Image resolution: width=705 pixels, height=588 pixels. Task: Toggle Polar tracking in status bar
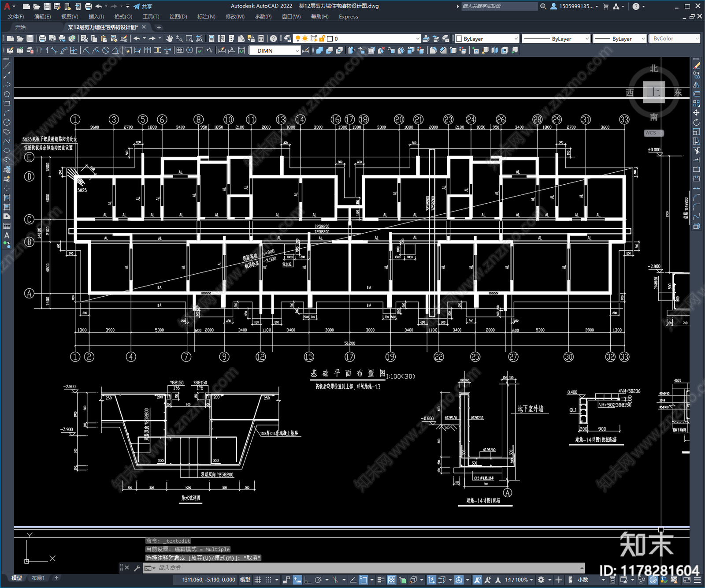click(x=318, y=580)
